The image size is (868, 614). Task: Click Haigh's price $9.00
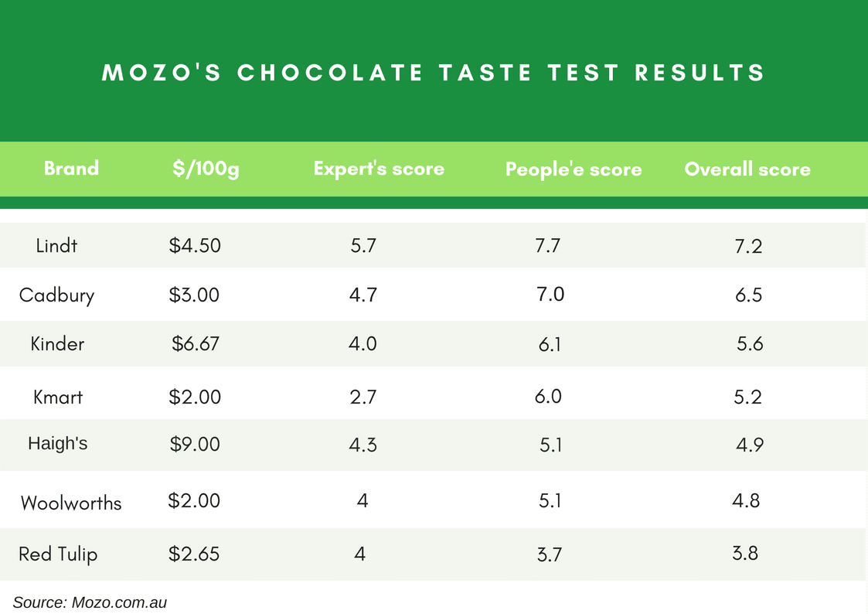(x=195, y=444)
